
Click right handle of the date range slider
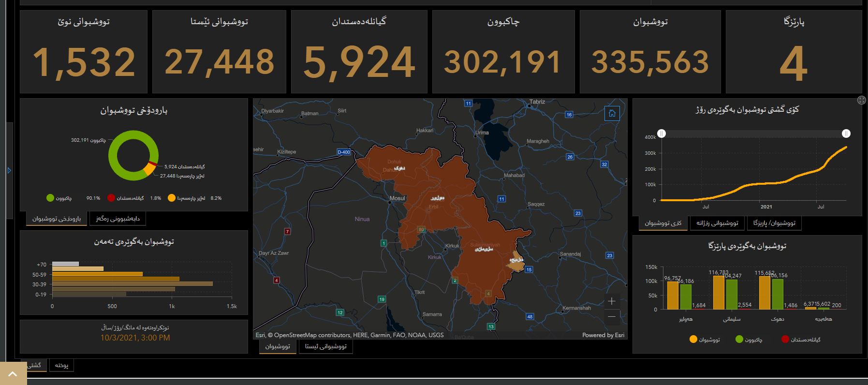pos(846,133)
